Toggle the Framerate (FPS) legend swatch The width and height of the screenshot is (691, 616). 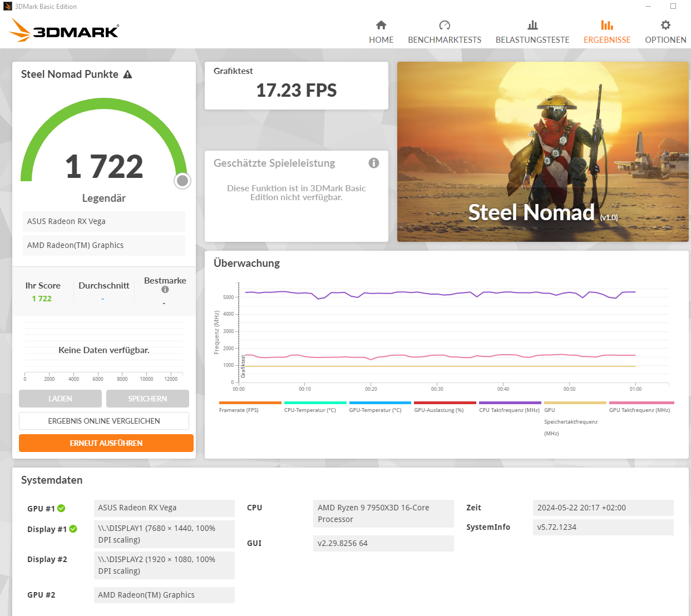pyautogui.click(x=250, y=403)
